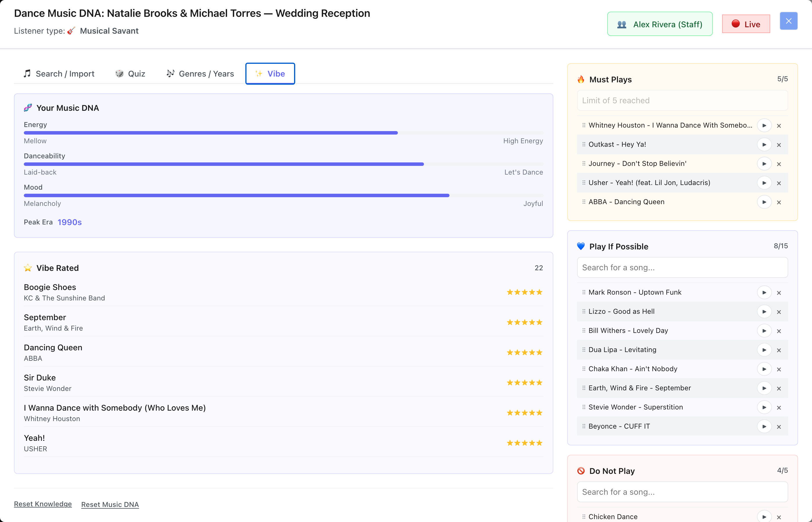812x522 pixels.
Task: Play Beyonce - CUFF IT preview
Action: [x=764, y=426]
